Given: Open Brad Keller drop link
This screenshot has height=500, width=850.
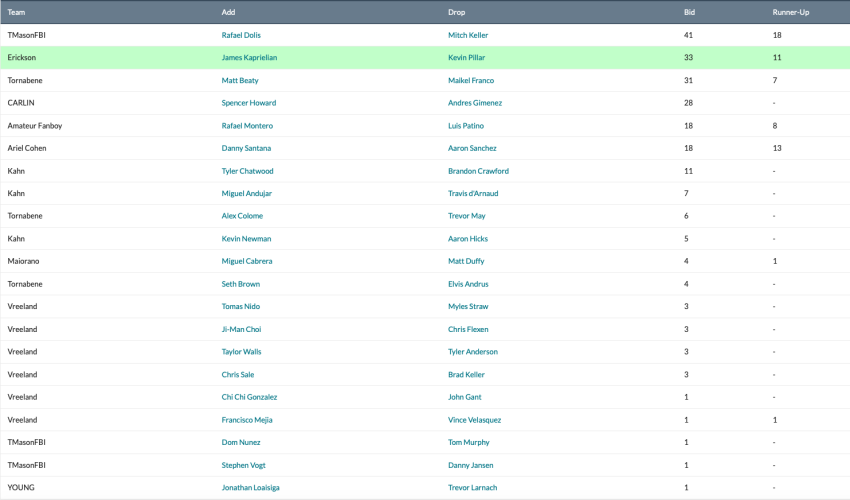Looking at the screenshot, I should point(466,375).
